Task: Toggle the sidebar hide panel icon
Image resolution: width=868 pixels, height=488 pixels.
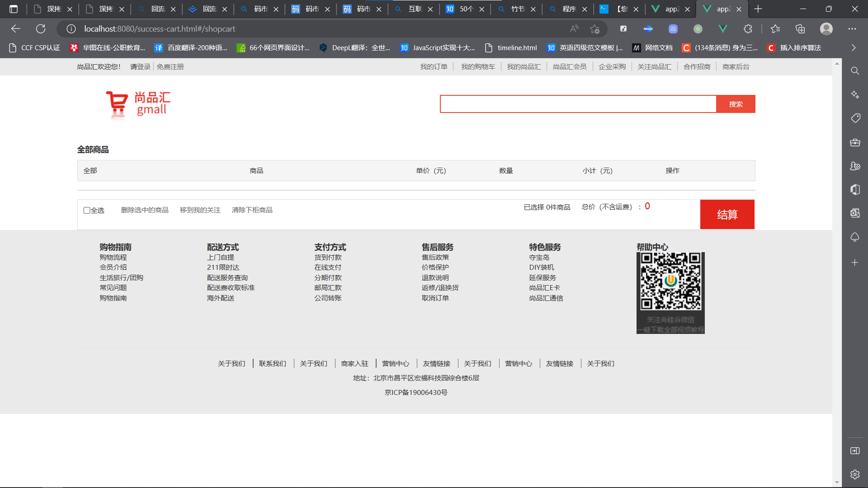Action: (855, 451)
